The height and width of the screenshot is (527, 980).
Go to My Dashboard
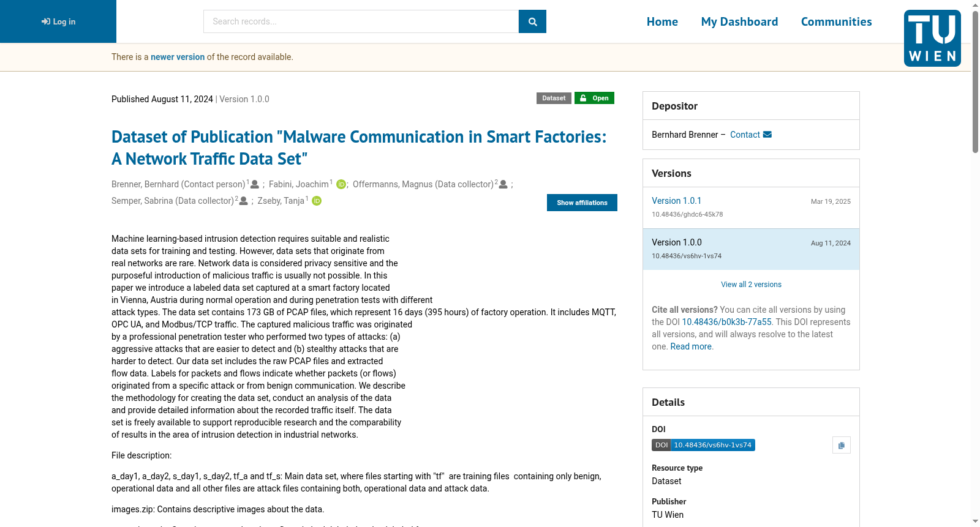pyautogui.click(x=739, y=22)
